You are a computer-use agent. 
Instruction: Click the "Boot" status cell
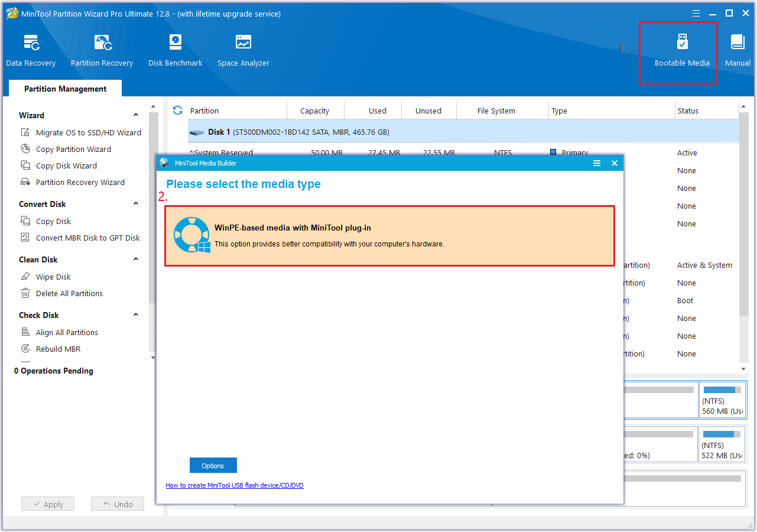coord(685,300)
